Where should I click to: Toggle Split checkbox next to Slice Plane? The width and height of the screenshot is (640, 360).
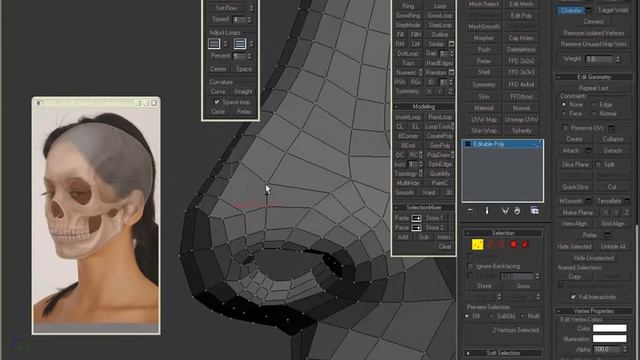598,164
